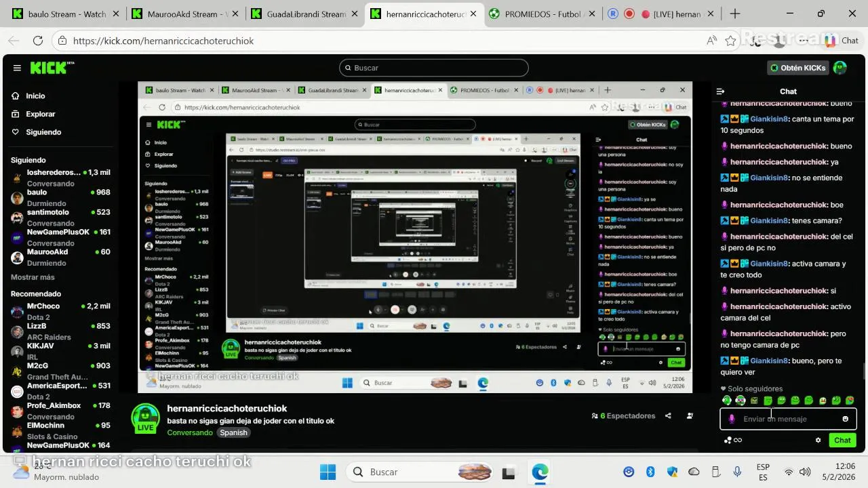Open santimotolo channel in the sidebar
The width and height of the screenshot is (868, 488).
click(60, 217)
